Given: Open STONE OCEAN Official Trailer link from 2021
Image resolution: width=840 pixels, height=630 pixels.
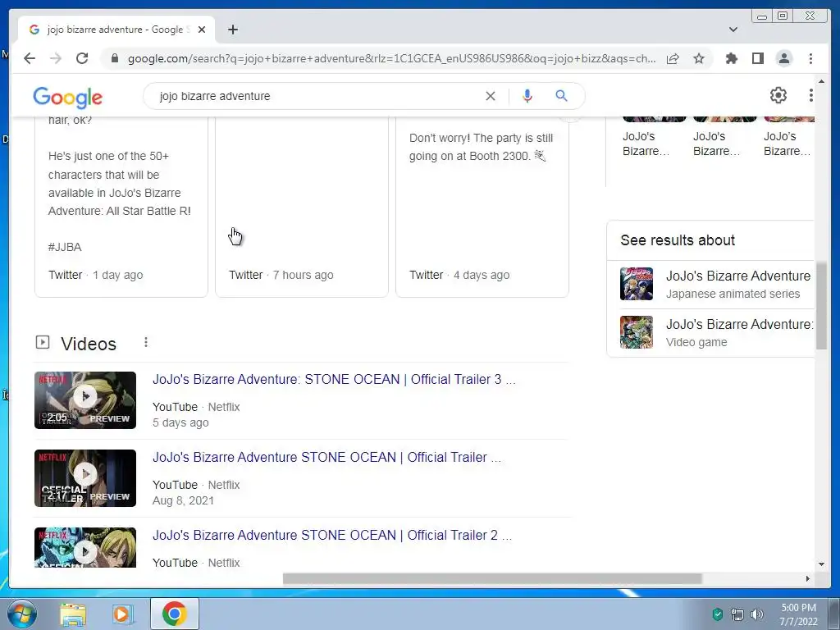Looking at the screenshot, I should pyautogui.click(x=326, y=458).
